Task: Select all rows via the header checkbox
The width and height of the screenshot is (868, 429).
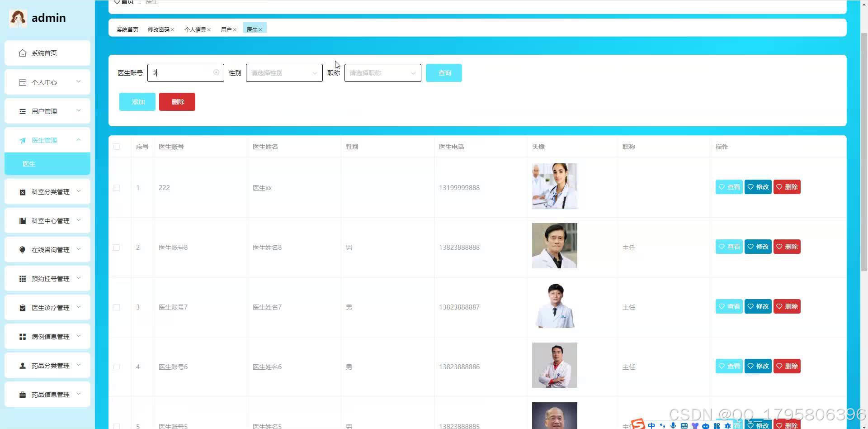Action: pos(117,147)
